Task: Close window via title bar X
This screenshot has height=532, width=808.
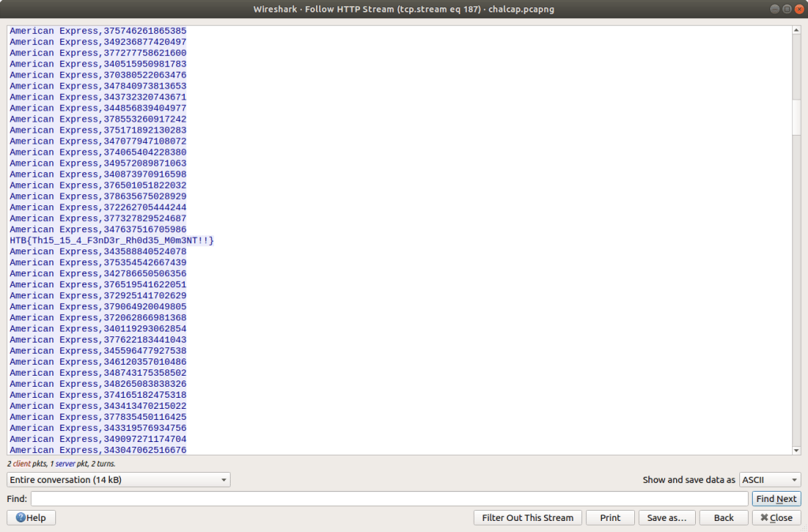Action: pos(799,9)
